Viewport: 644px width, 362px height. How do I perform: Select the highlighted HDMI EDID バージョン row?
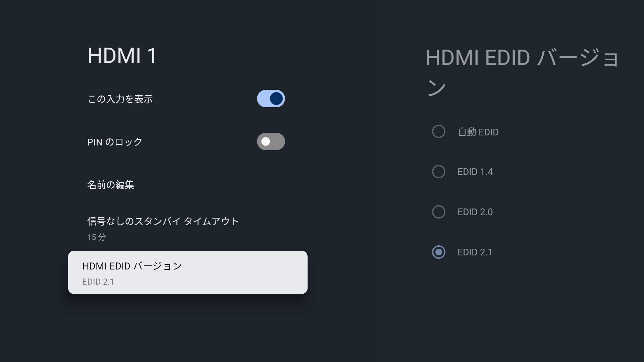(x=187, y=272)
